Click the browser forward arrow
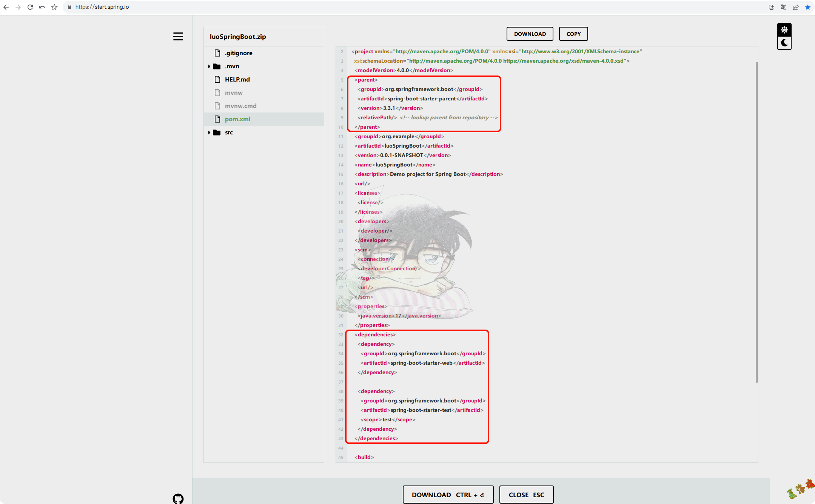Screen dimensions: 815x504 (18, 7)
